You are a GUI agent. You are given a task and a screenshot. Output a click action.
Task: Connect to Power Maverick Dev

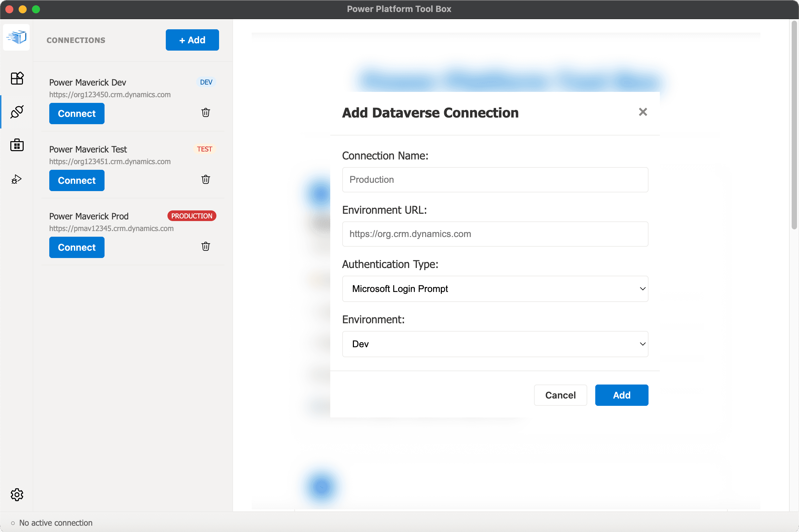point(77,114)
